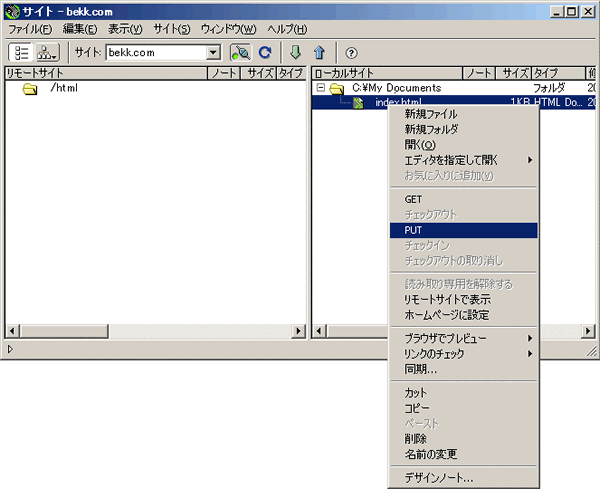Click the connect to remote host icon
This screenshot has width=600, height=489.
point(240,52)
